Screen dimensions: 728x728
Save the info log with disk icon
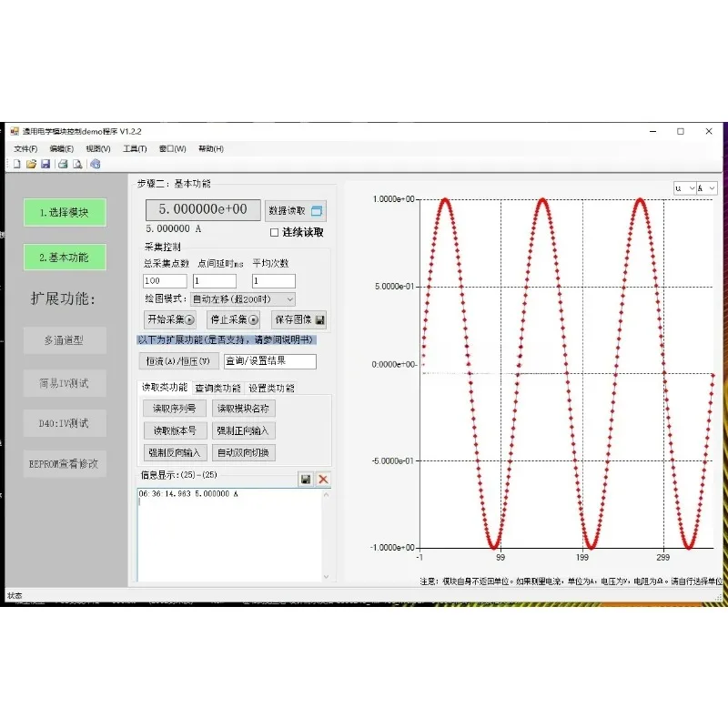[306, 480]
